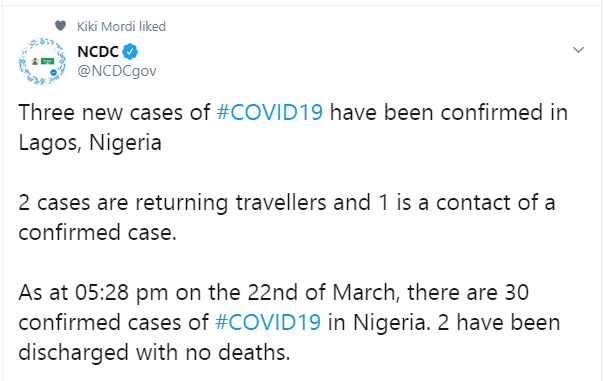
Task: Click the NCDC display name
Action: coord(98,51)
